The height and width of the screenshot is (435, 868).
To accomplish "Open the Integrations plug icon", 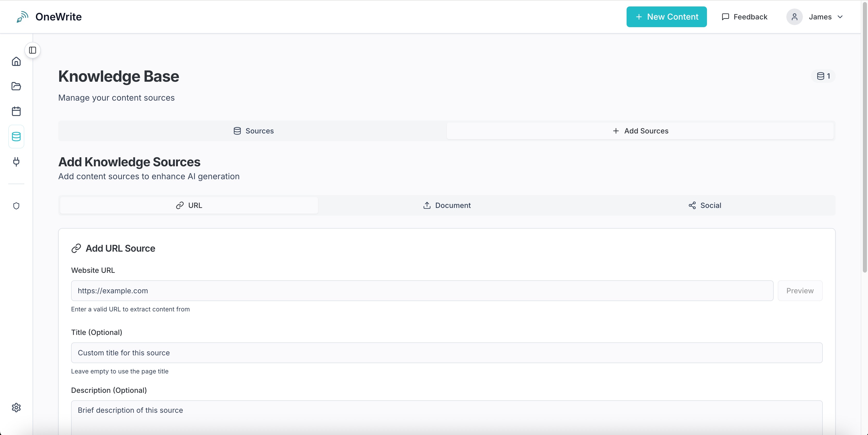I will 16,162.
